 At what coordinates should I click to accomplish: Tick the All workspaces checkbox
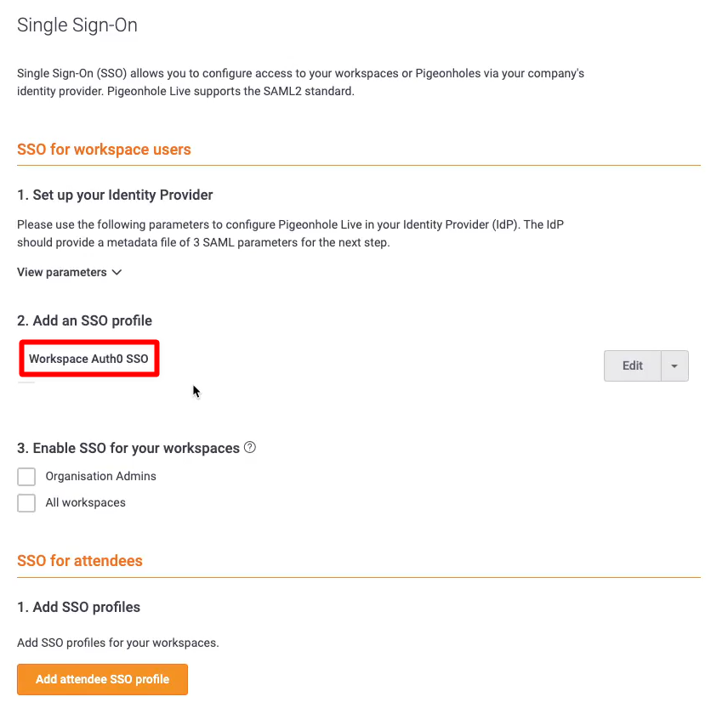(26, 503)
